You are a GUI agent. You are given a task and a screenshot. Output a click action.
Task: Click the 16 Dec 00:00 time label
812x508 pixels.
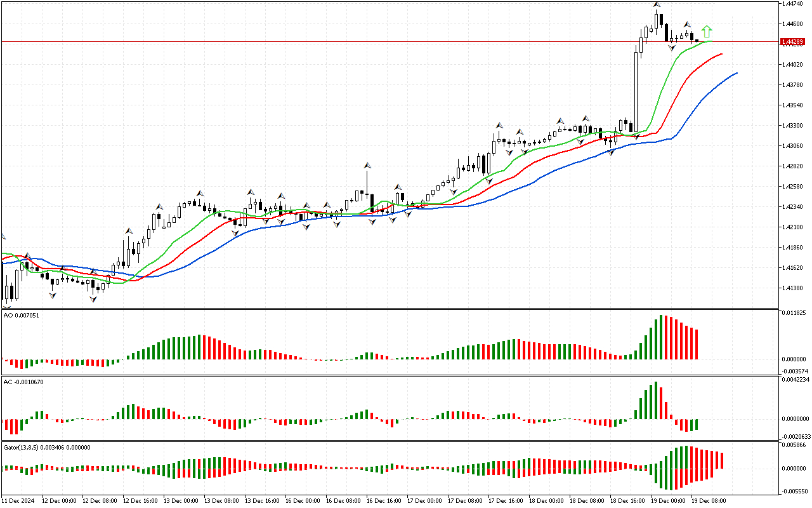point(303,501)
